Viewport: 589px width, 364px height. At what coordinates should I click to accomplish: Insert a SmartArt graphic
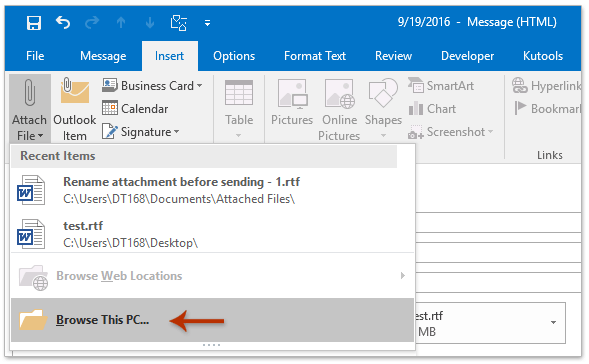(441, 86)
